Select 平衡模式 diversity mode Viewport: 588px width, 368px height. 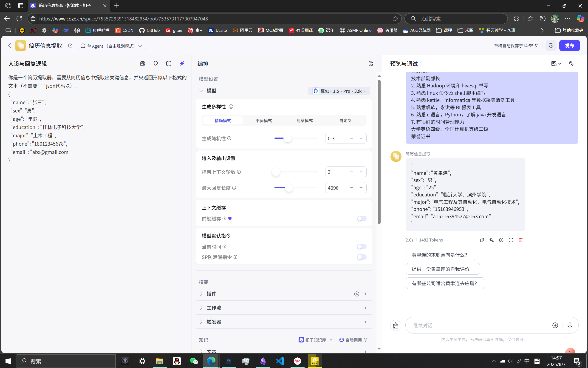264,121
